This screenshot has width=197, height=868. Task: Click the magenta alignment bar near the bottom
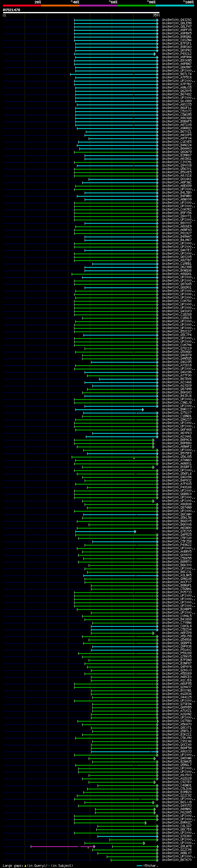[63, 846]
